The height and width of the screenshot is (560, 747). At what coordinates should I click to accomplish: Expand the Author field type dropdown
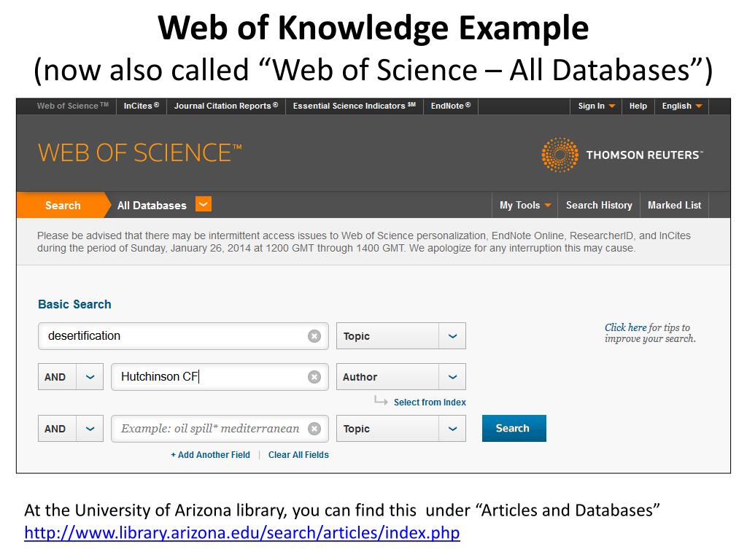[452, 377]
